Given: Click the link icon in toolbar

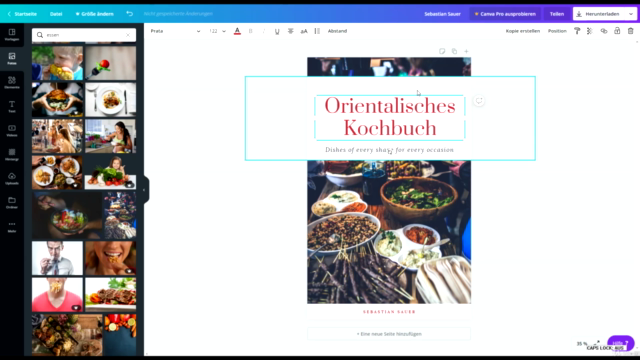Looking at the screenshot, I should (x=604, y=31).
